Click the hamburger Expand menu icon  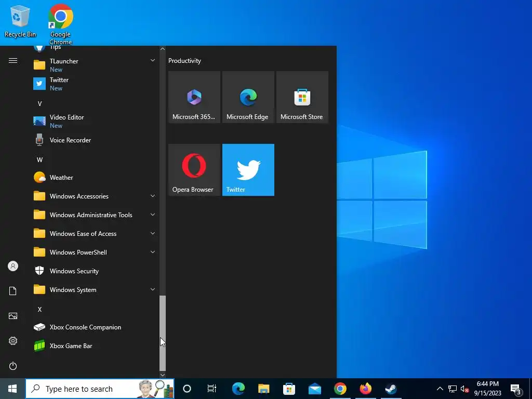(13, 61)
